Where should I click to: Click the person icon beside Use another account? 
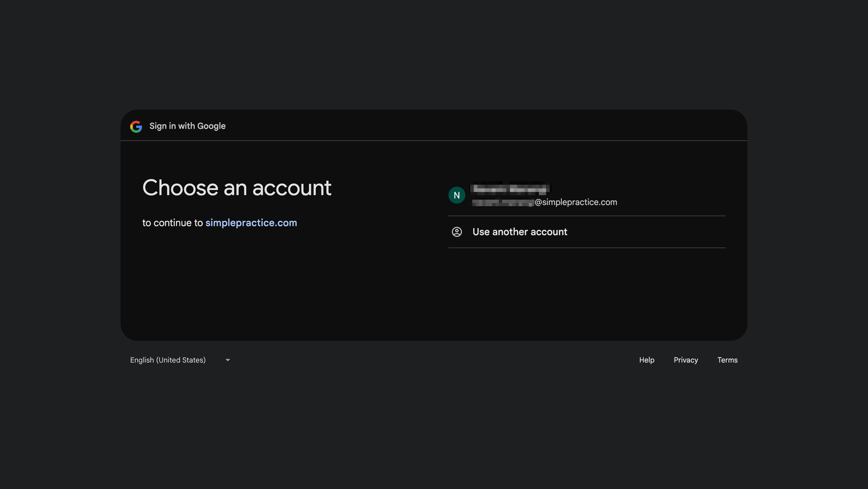coord(457,232)
